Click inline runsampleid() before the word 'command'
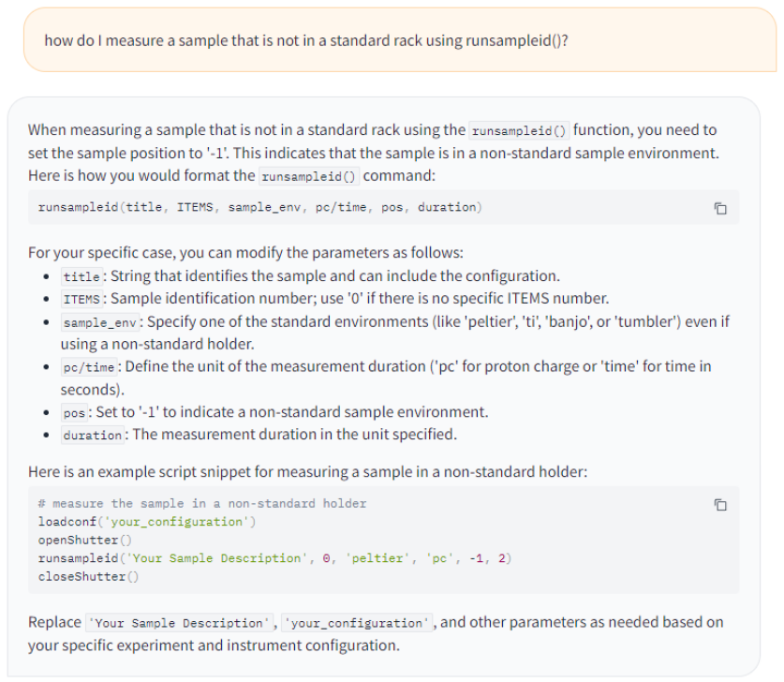Image resolution: width=784 pixels, height=682 pixels. 309,176
